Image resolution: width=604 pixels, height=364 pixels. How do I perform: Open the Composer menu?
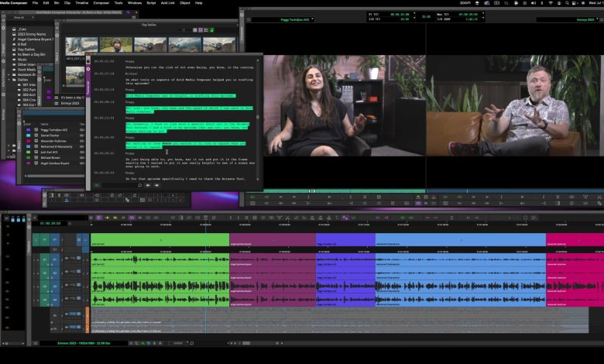(101, 3)
